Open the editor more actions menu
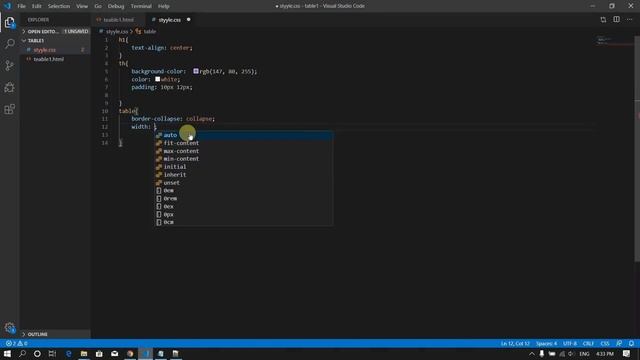This screenshot has height=360, width=640. pyautogui.click(x=629, y=19)
